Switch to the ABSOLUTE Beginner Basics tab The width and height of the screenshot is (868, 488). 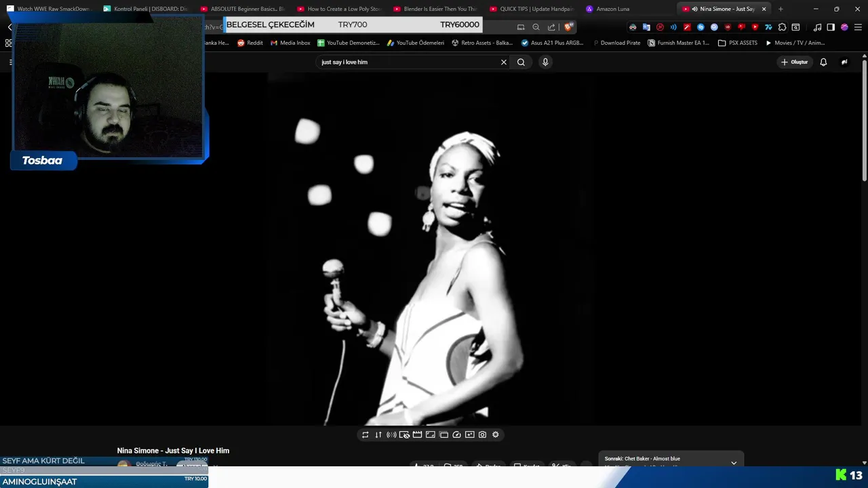click(243, 9)
